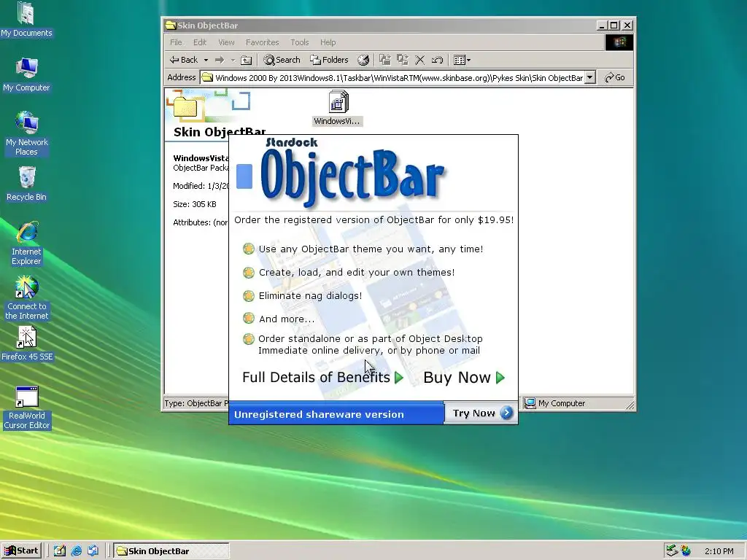Image resolution: width=747 pixels, height=560 pixels.
Task: Click the Try Now button
Action: tap(481, 413)
